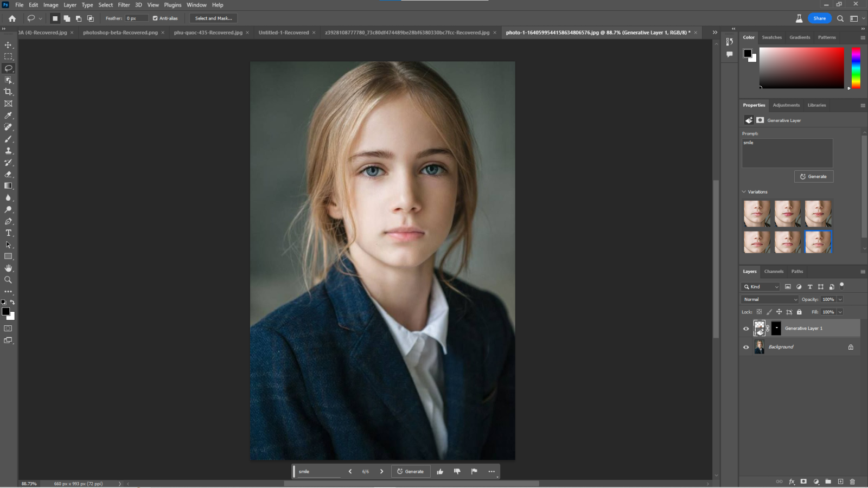Give thumbs up to generated variation
868x488 pixels.
coord(440,471)
